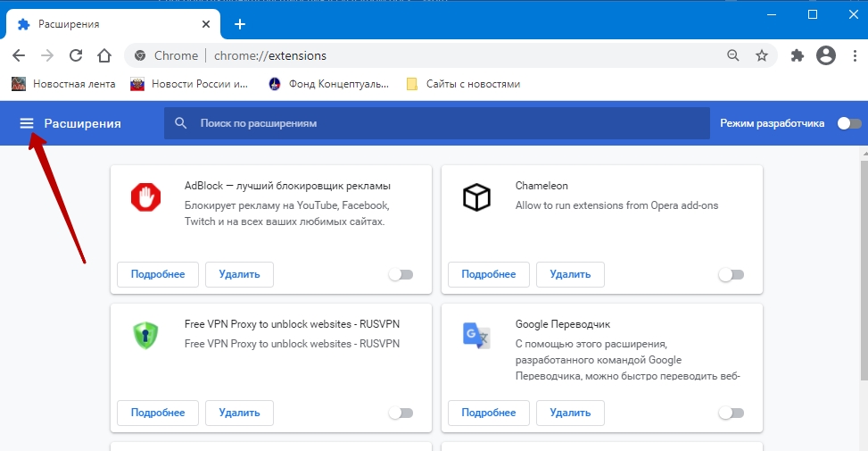The image size is (868, 451).
Task: Open the Сайты с новостями bookmark folder
Action: point(463,84)
